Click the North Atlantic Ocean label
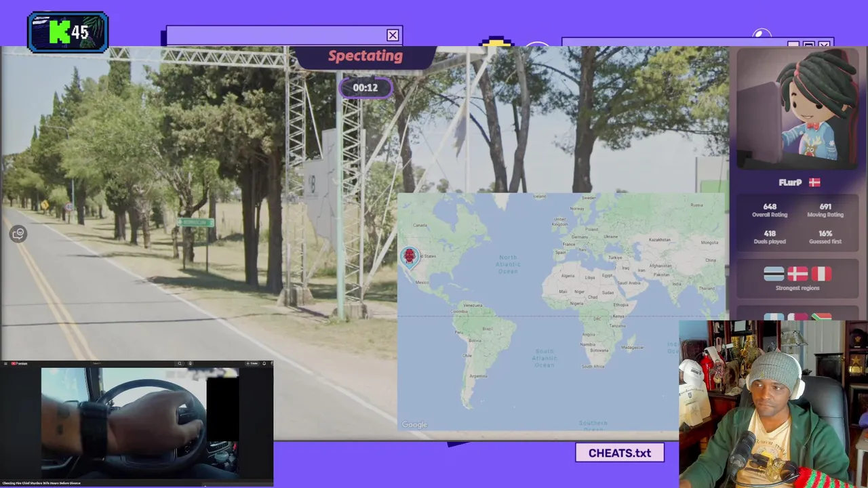Viewport: 868px width, 488px height. 508,264
